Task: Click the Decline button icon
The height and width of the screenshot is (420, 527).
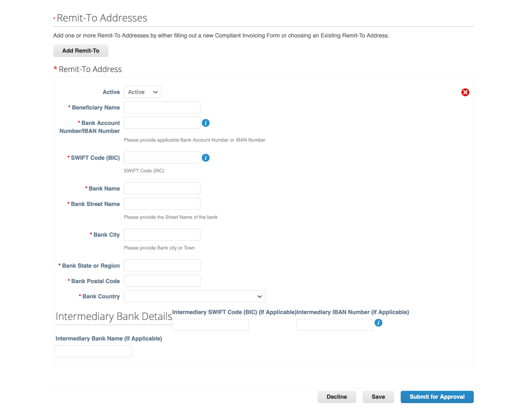Action: (x=337, y=396)
